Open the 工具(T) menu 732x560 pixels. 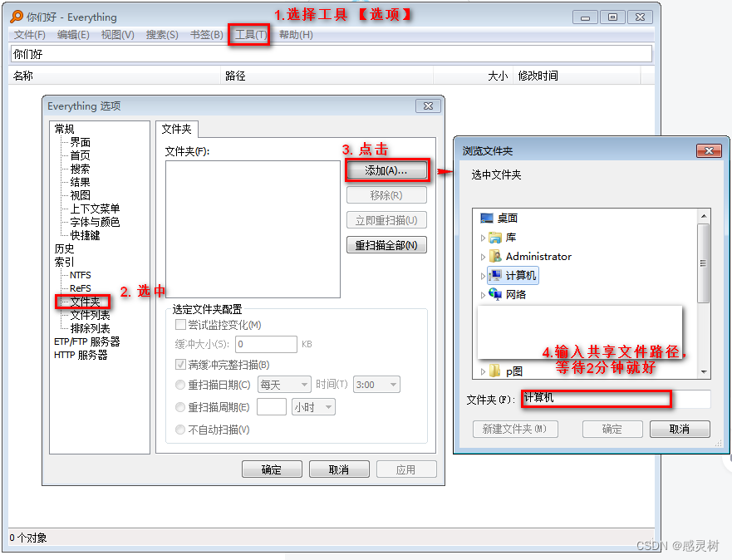tap(251, 35)
